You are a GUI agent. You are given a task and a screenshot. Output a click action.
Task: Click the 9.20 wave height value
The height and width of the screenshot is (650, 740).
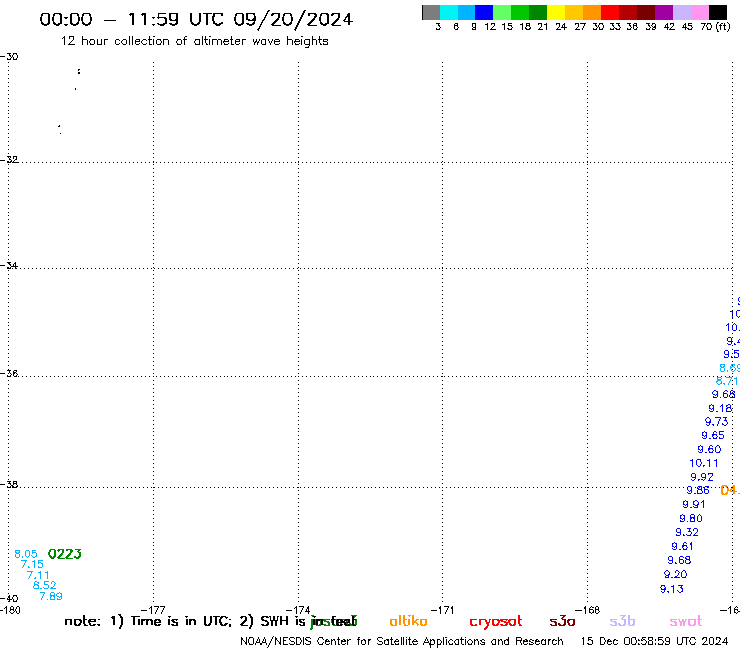tap(675, 574)
